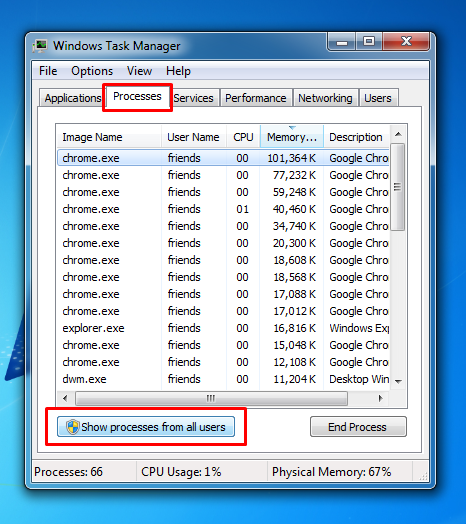Click the UAC shield on the Show processes button
Viewport: 466px width, 524px height.
click(x=73, y=427)
